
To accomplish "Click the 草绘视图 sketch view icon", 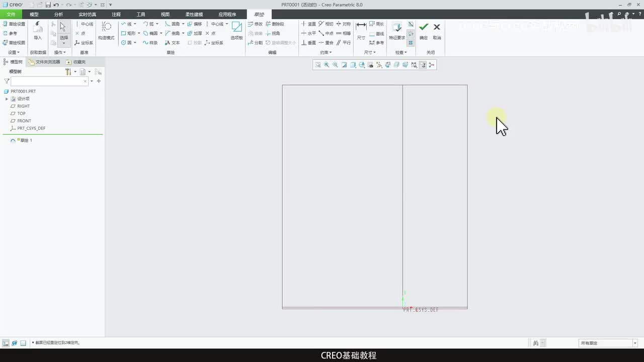I will point(14,43).
